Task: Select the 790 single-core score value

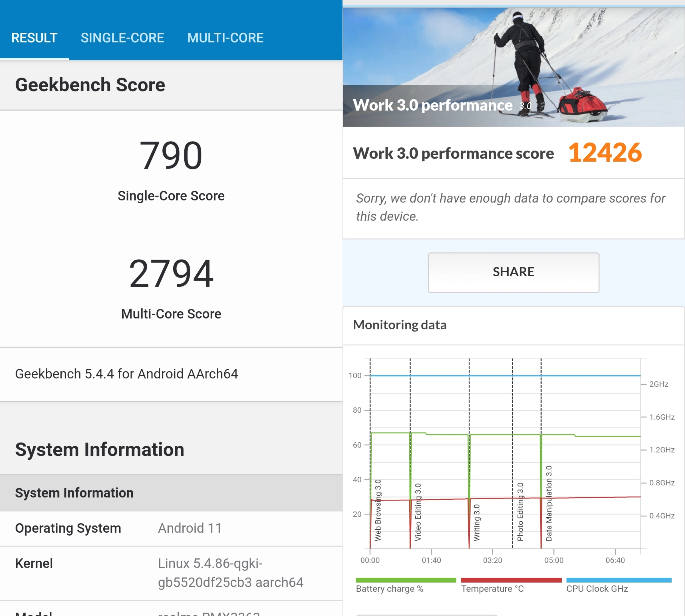Action: point(171,155)
